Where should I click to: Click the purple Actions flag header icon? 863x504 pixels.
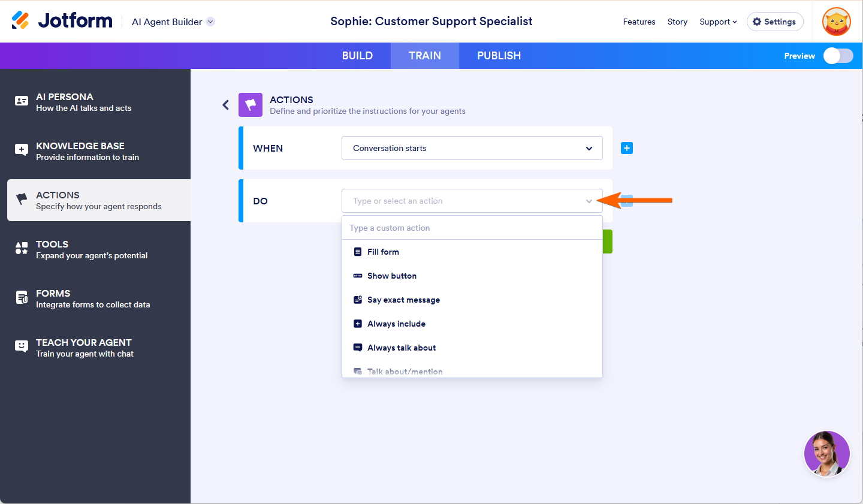pyautogui.click(x=251, y=105)
